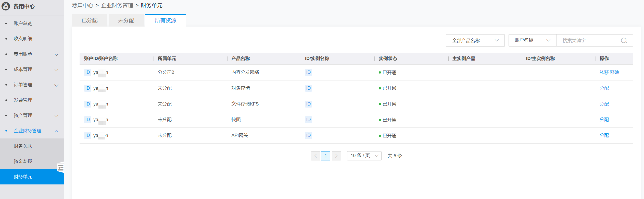
Task: Click the sidebar collapse handle icon
Action: coord(61,168)
